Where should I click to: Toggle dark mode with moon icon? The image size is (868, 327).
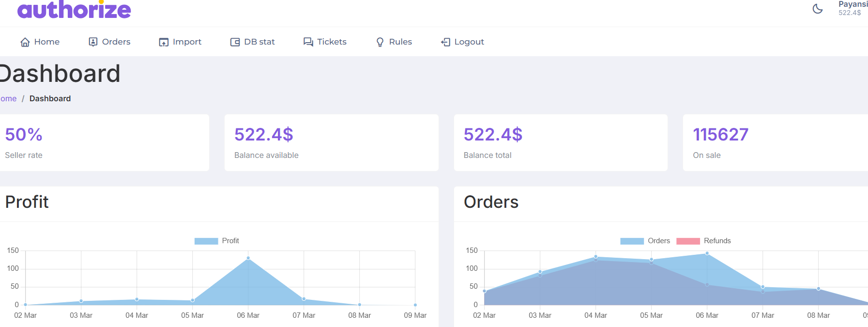817,9
